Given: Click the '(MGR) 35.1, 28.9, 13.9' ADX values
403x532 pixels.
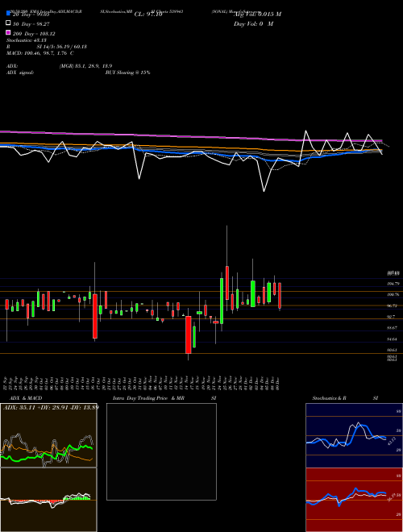Looking at the screenshot, I should click(85, 66).
